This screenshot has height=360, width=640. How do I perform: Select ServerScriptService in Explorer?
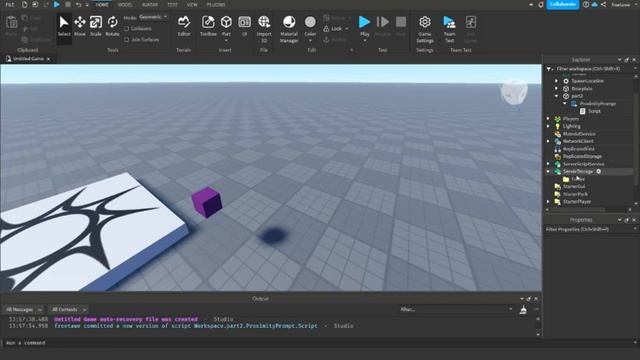pyautogui.click(x=584, y=164)
